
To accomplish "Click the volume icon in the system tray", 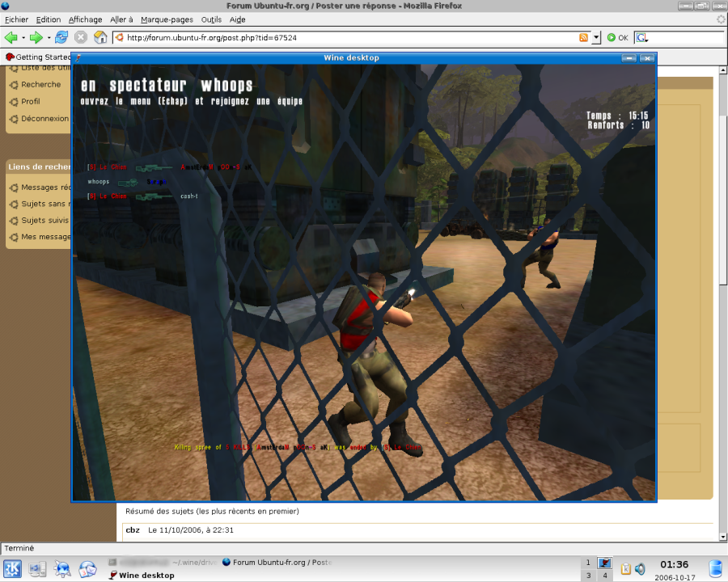I will pyautogui.click(x=640, y=567).
